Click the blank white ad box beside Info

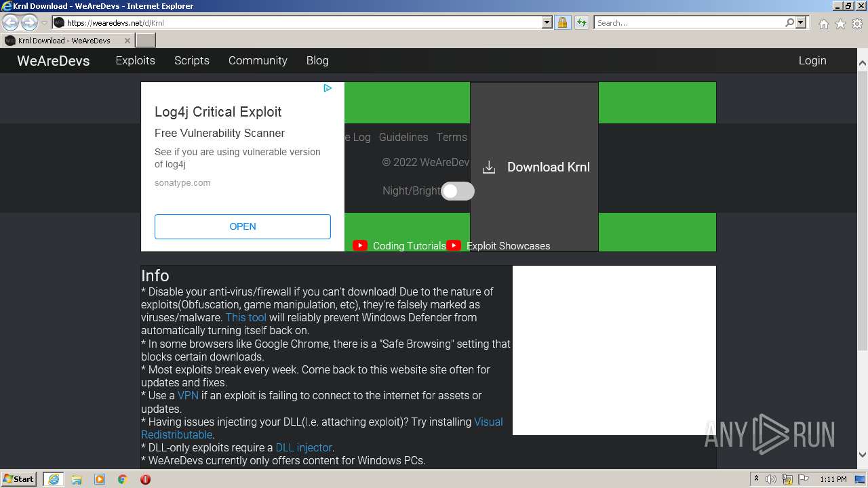614,350
